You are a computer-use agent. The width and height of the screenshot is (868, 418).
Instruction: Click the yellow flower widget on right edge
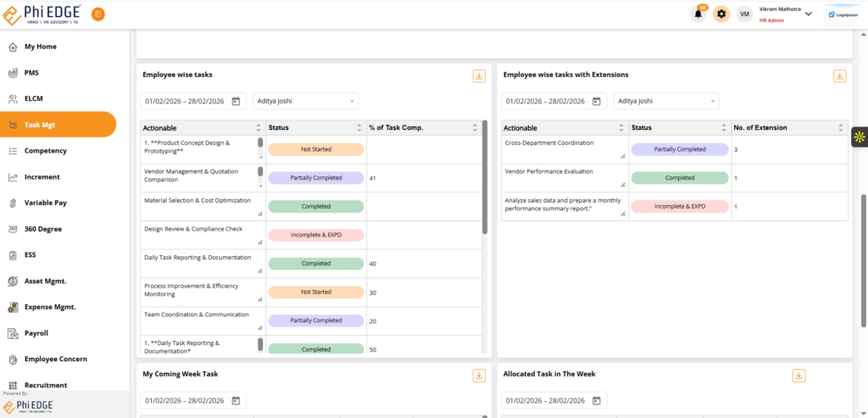point(859,137)
